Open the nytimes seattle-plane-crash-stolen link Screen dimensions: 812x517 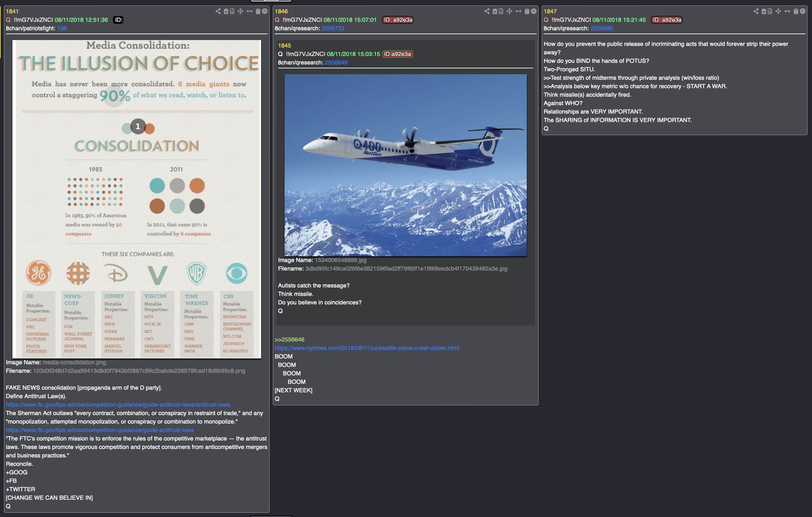pos(367,348)
